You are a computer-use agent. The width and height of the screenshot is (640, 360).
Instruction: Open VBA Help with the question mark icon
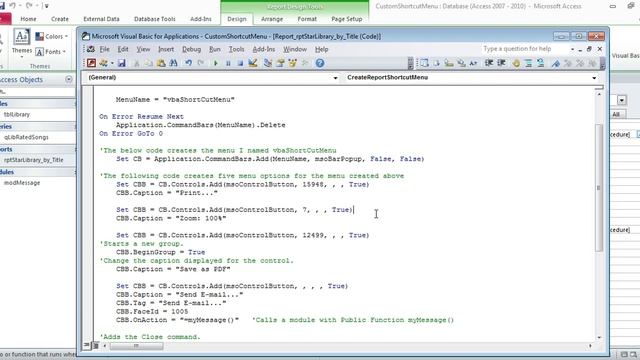320,63
